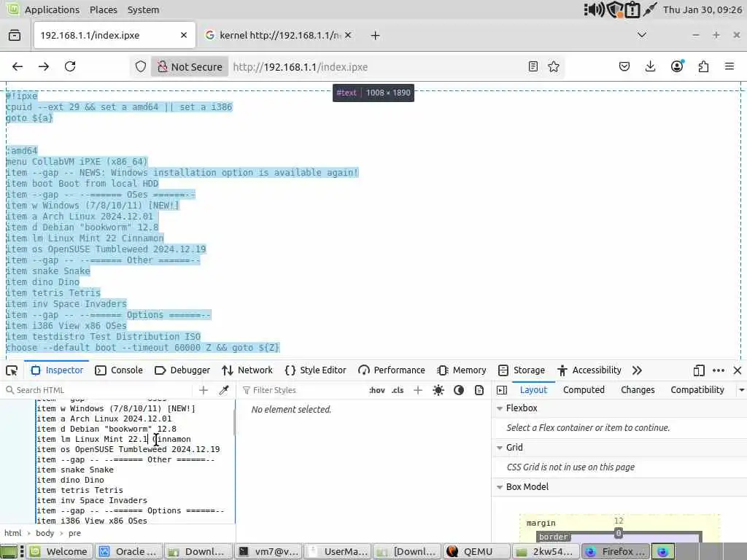Reload the current page

(x=70, y=66)
